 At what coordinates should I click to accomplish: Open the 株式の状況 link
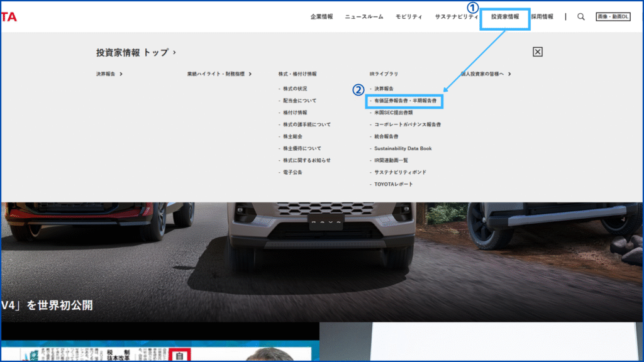(295, 89)
